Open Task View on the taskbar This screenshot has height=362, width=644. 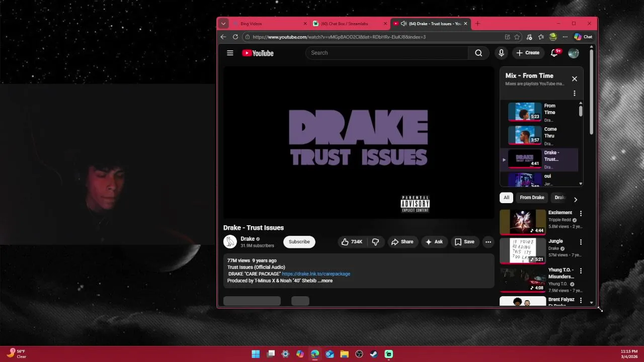pos(271,354)
